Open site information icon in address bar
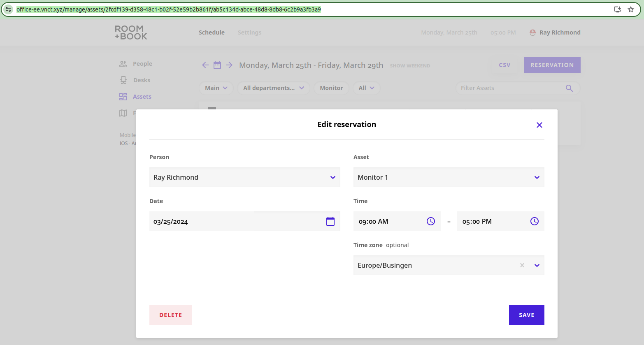 (8, 9)
